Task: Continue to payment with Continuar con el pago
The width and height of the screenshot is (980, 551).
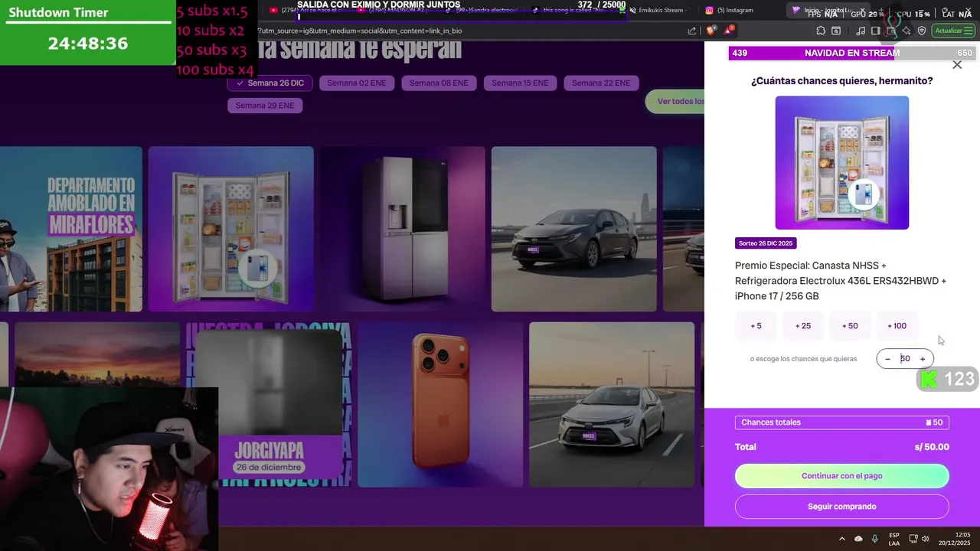Action: (842, 476)
